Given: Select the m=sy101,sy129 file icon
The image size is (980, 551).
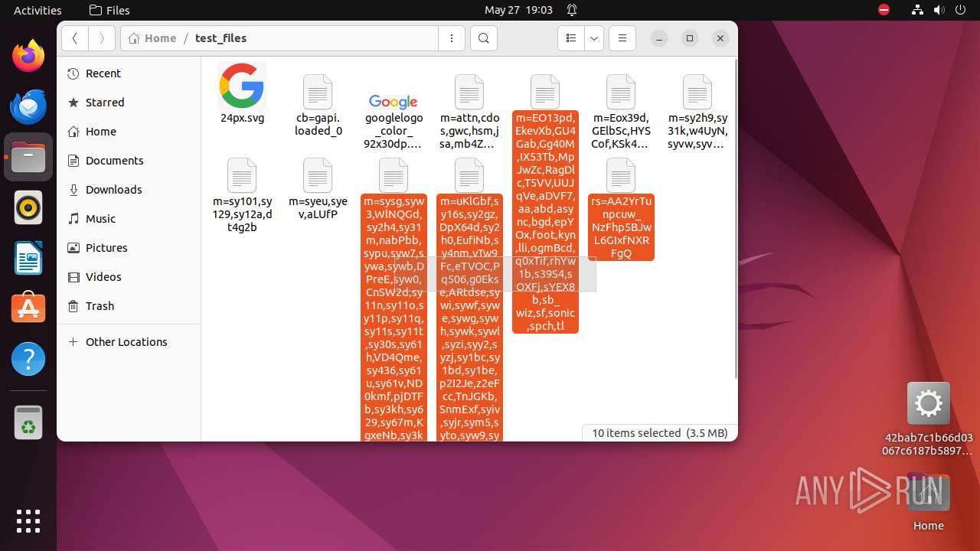Looking at the screenshot, I should 242,176.
